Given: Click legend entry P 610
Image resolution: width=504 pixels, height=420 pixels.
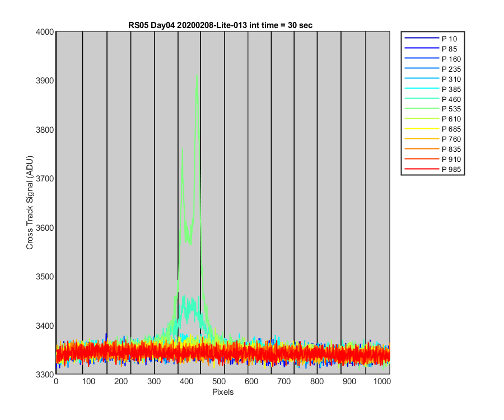Looking at the screenshot, I should tap(433, 119).
